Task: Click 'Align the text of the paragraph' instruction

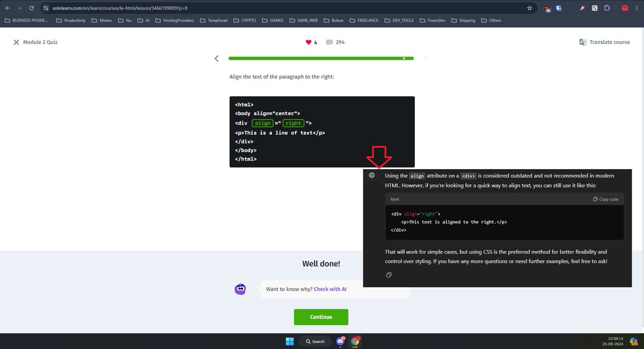Action: pos(282,77)
